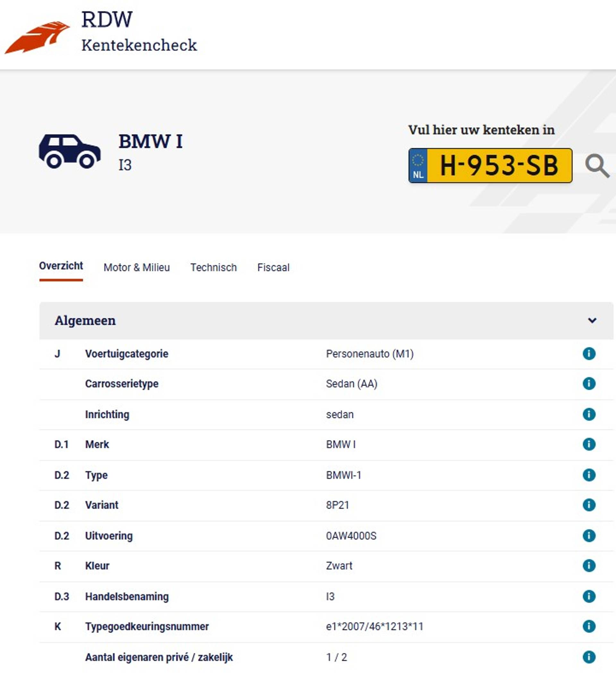The height and width of the screenshot is (676, 616).
Task: Select the Overzicht tab
Action: tap(61, 266)
